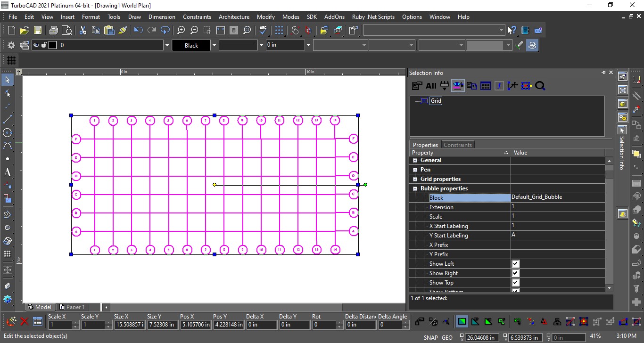Click the Paste clipboard icon
The width and height of the screenshot is (644, 343).
tap(109, 30)
